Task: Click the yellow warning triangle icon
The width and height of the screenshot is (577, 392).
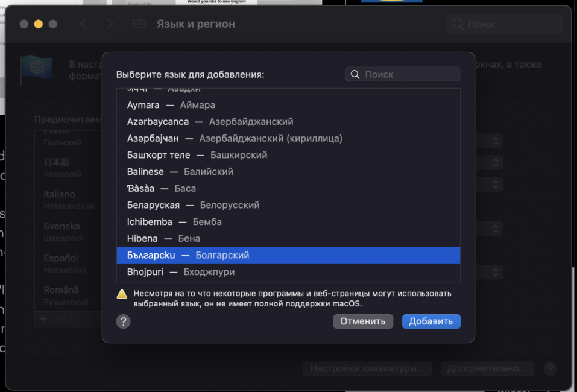Action: (122, 294)
